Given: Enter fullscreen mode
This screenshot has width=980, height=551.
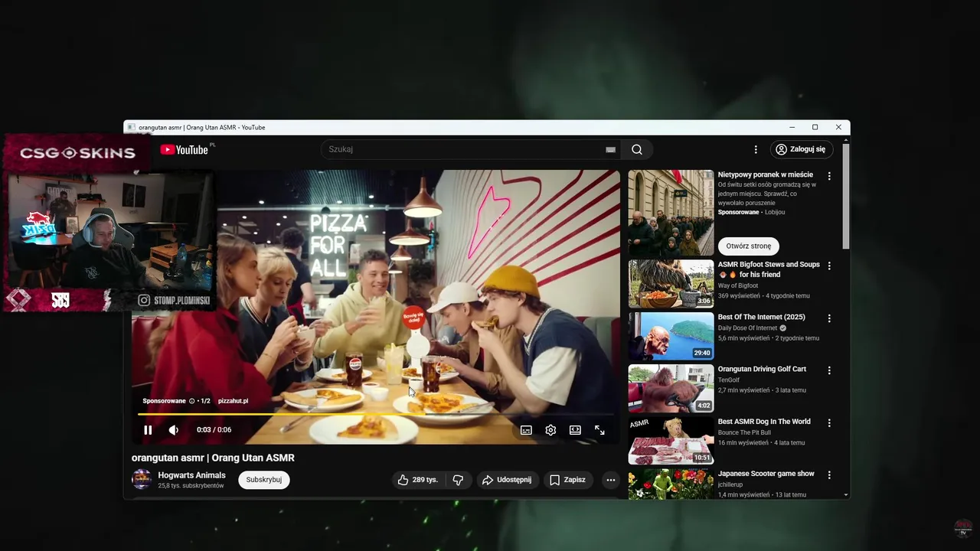Looking at the screenshot, I should (599, 430).
